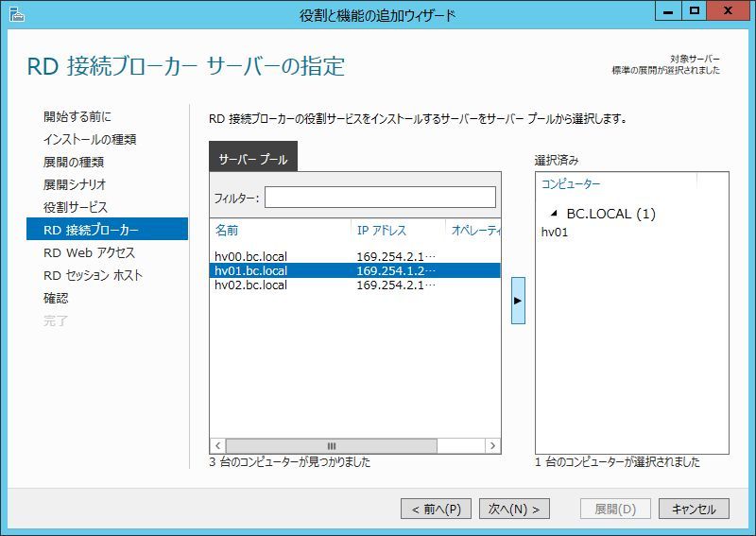Go to 展開の種類 step
Viewport: 756px width, 536px height.
tap(74, 162)
